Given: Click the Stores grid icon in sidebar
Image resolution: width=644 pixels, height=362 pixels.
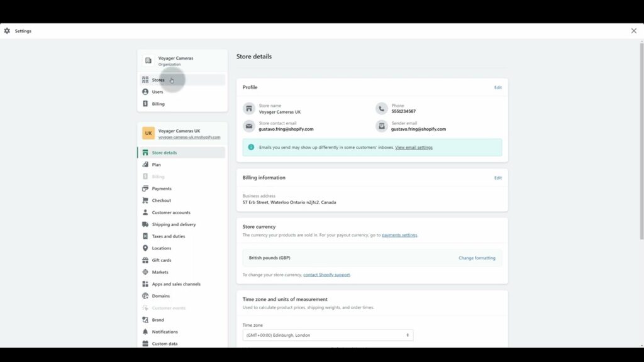Looking at the screenshot, I should (145, 80).
